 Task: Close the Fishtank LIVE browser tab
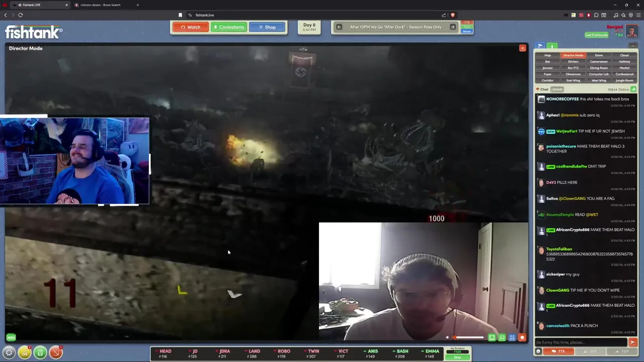point(66,5)
